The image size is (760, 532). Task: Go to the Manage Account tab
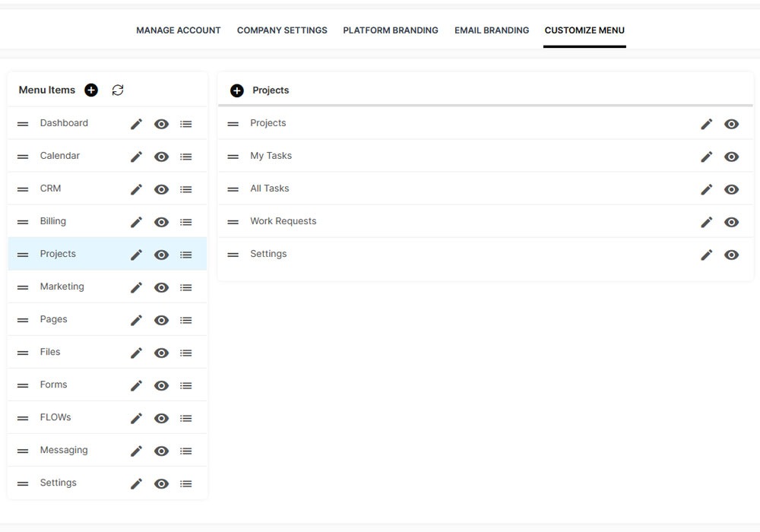[x=179, y=30]
